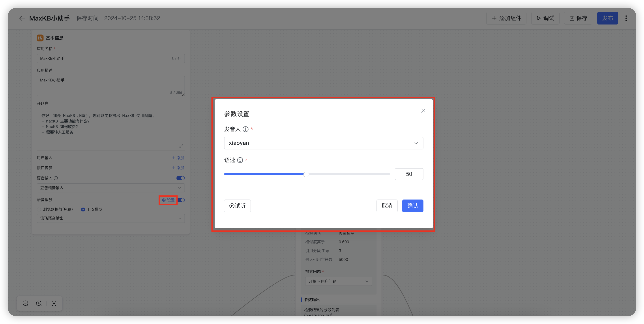The height and width of the screenshot is (324, 644).
Task: Open the three-dot more options menu
Action: (626, 18)
